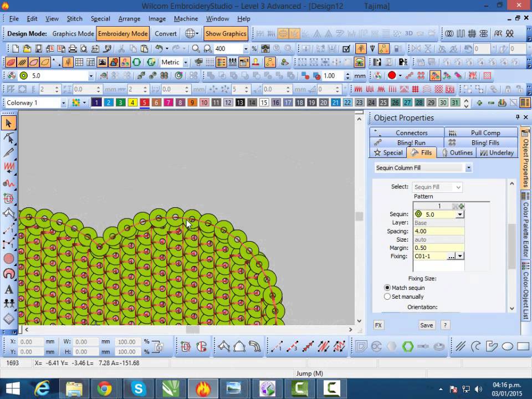
Task: Select Set manually radio button
Action: [387, 296]
